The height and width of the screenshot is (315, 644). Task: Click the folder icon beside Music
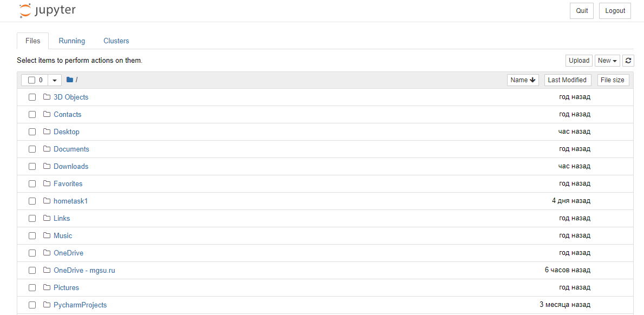tap(47, 235)
